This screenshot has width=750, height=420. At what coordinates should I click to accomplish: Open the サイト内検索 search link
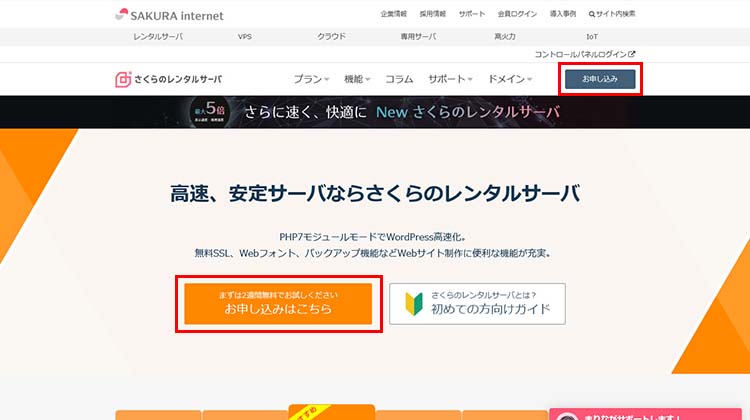click(x=612, y=14)
